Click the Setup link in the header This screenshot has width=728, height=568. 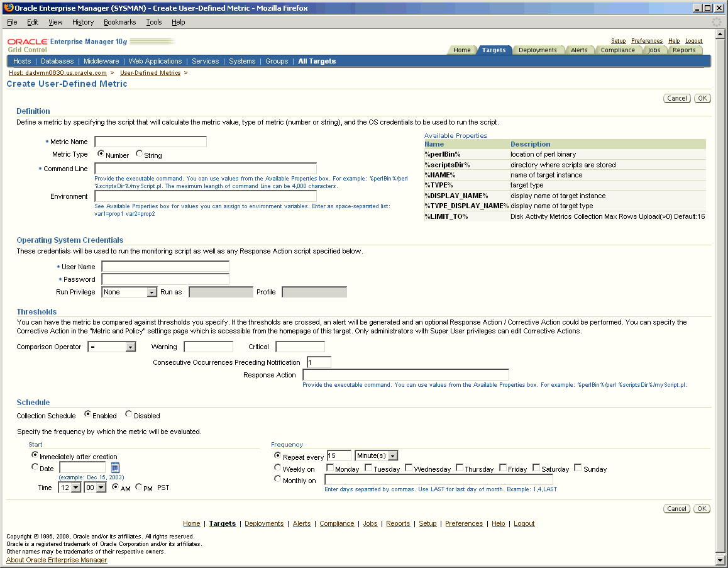point(618,41)
